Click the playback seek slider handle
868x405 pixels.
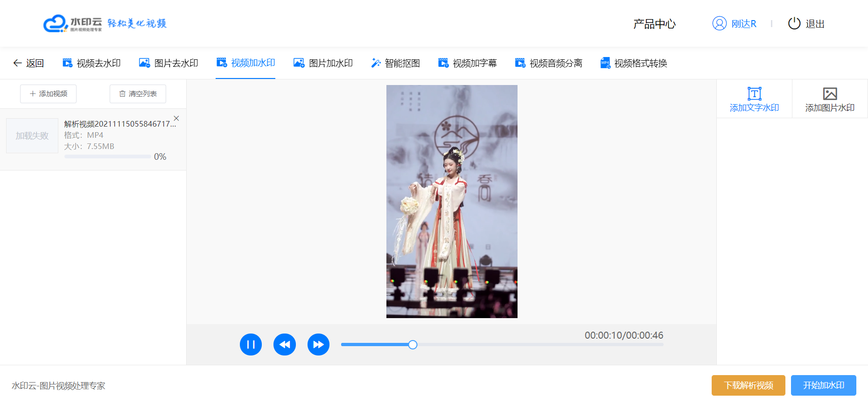pos(413,345)
